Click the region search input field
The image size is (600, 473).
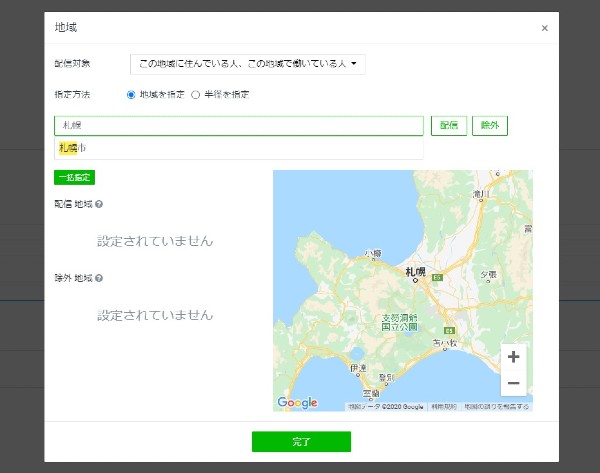[x=238, y=126]
